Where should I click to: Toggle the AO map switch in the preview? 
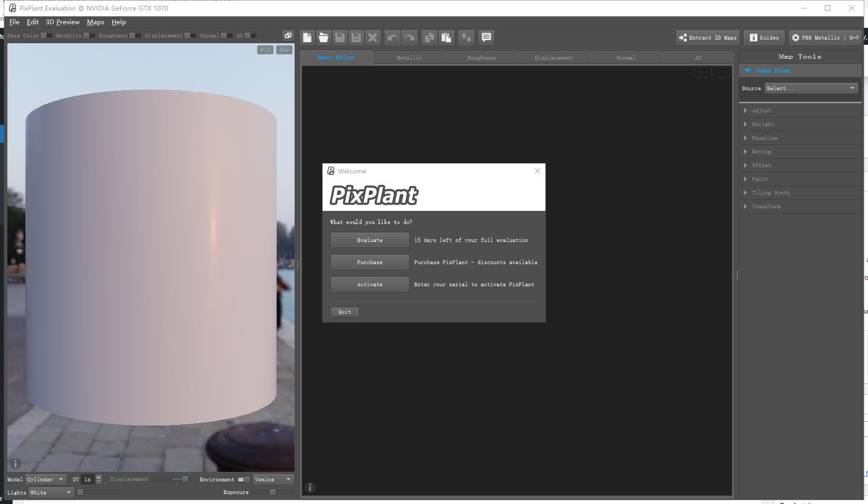point(251,36)
